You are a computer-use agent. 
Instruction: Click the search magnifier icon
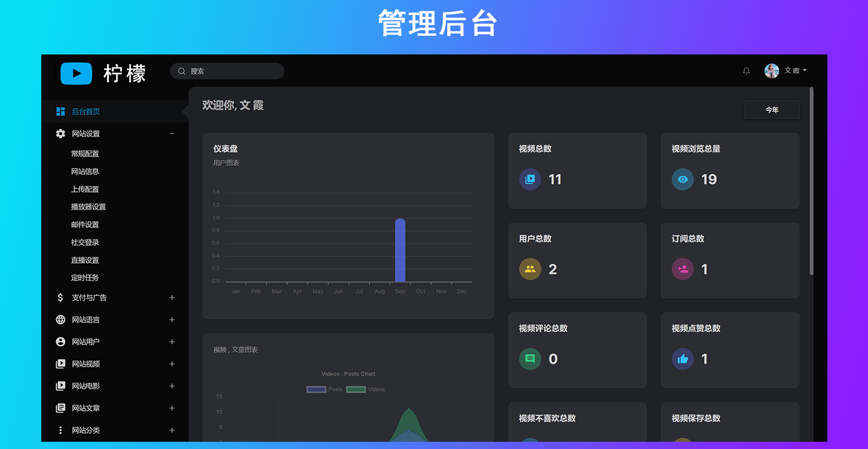coord(182,71)
